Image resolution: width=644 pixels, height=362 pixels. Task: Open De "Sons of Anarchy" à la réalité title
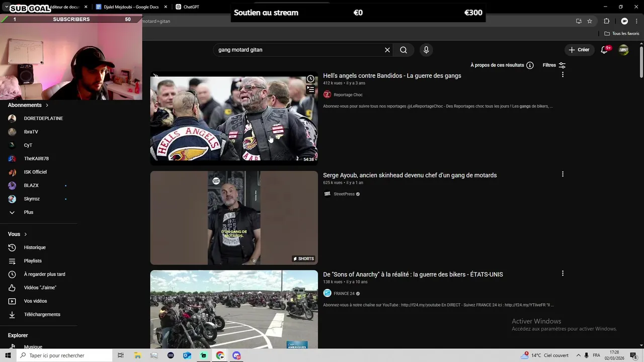pos(413,274)
